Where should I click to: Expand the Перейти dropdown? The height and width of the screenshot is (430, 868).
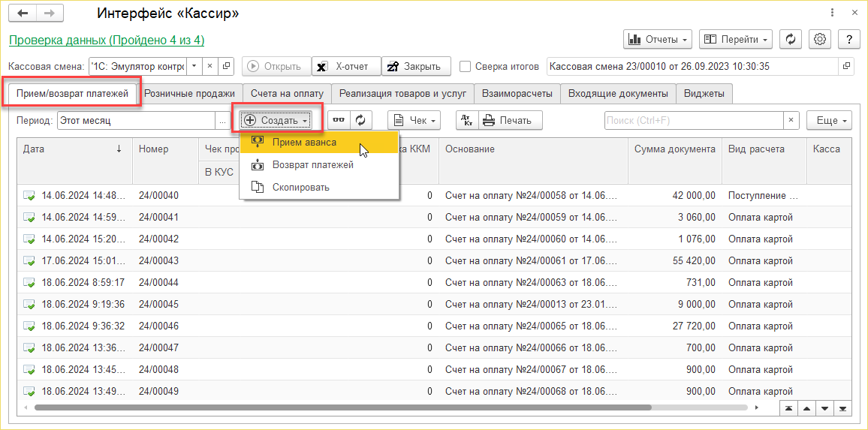coord(735,39)
